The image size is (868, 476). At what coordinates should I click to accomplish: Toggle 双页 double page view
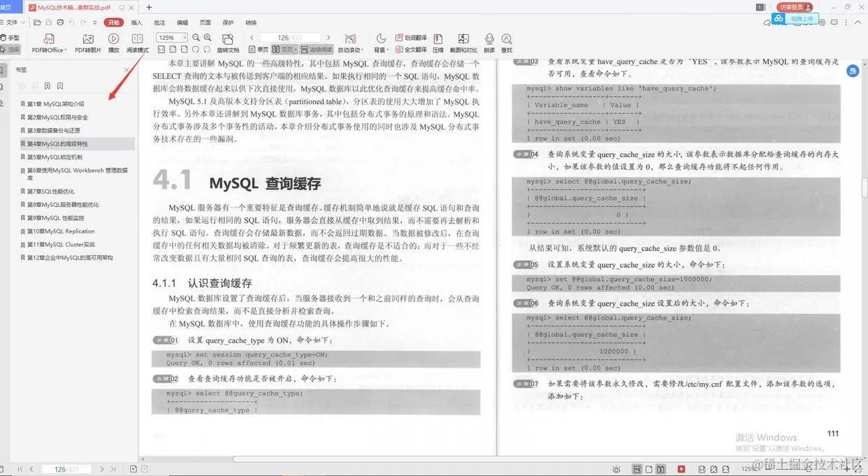pos(285,50)
